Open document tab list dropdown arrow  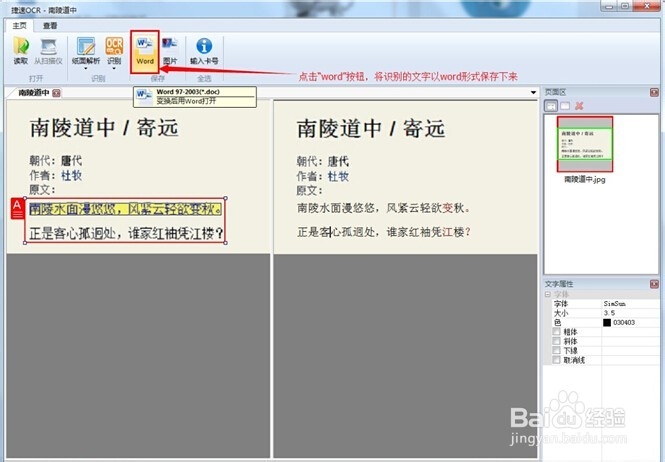pyautogui.click(x=533, y=92)
